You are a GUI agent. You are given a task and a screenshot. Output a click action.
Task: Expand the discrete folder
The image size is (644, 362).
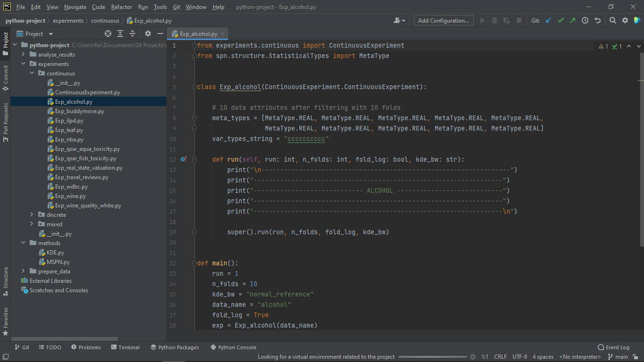(32, 215)
